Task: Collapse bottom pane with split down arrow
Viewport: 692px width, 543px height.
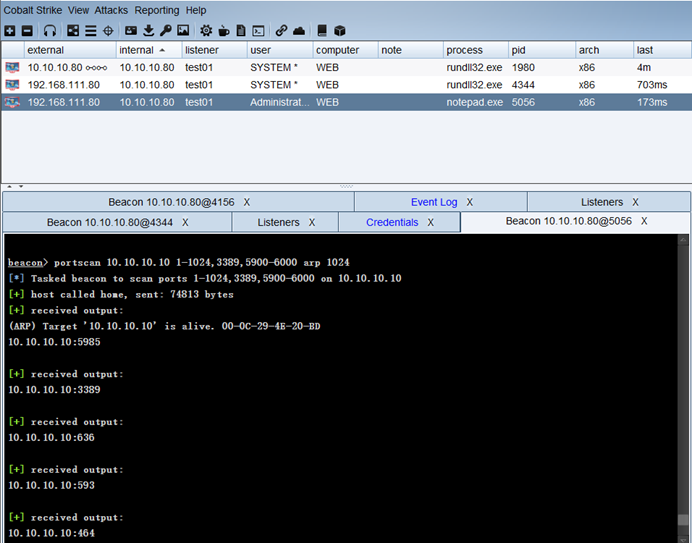Action: (x=20, y=187)
